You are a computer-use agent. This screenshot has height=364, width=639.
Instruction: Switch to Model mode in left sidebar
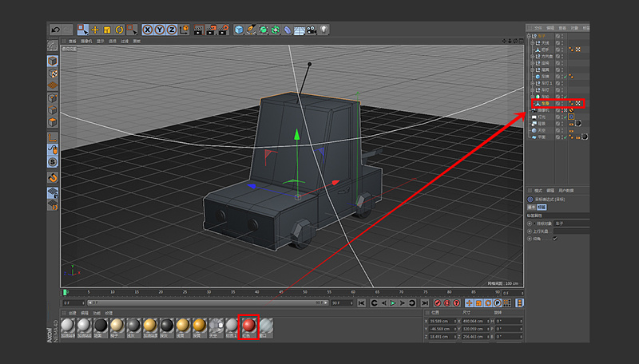[53, 61]
